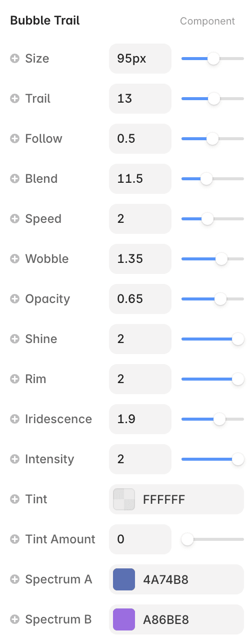Click the plus icon beside Shine
This screenshot has height=644, width=251.
point(15,339)
